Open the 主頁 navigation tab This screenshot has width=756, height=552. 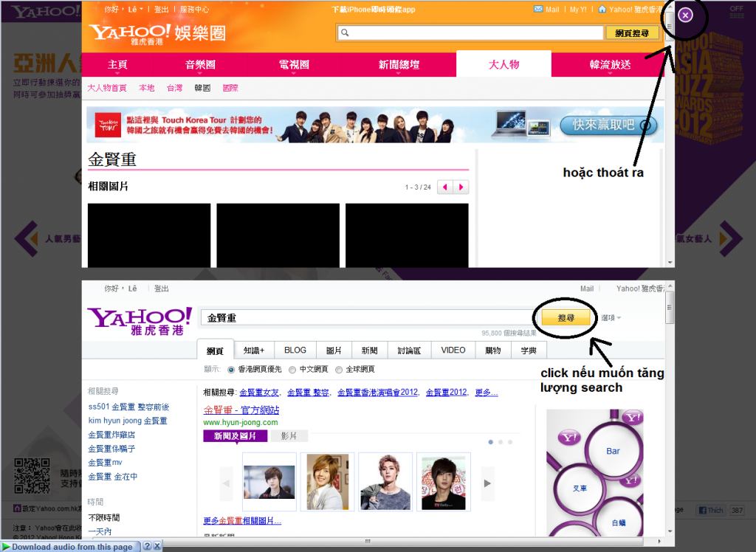[x=117, y=65]
